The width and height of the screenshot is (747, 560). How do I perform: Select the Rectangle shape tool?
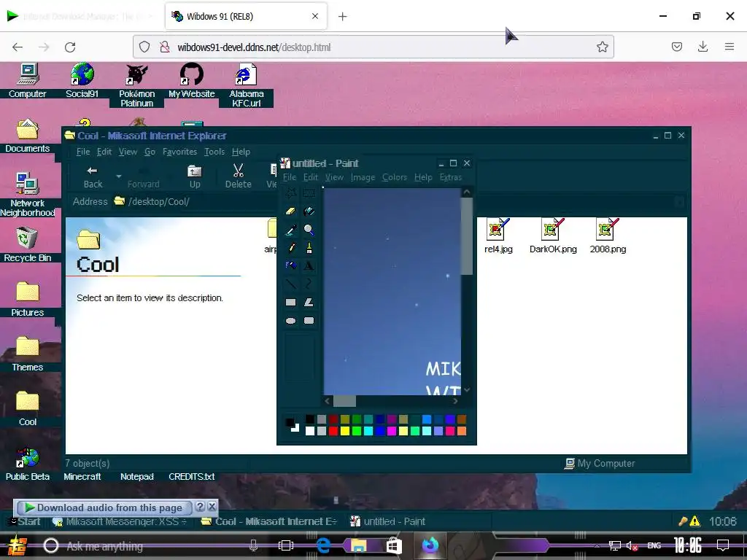[290, 303]
